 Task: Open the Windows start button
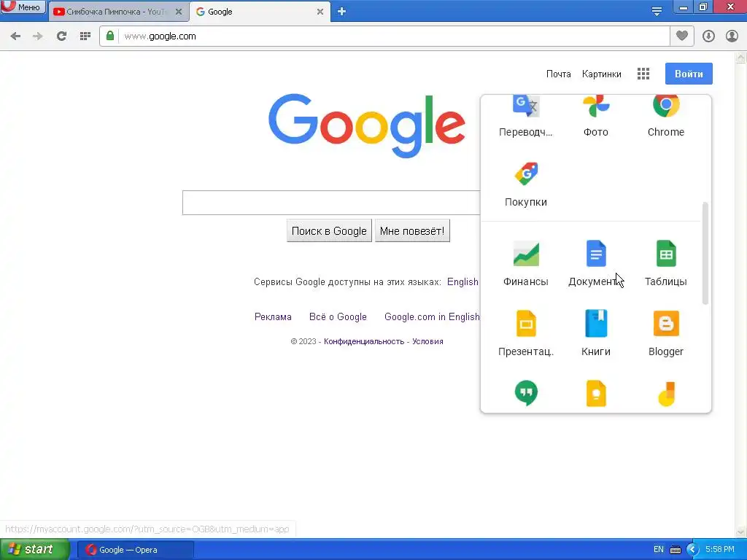pyautogui.click(x=35, y=550)
